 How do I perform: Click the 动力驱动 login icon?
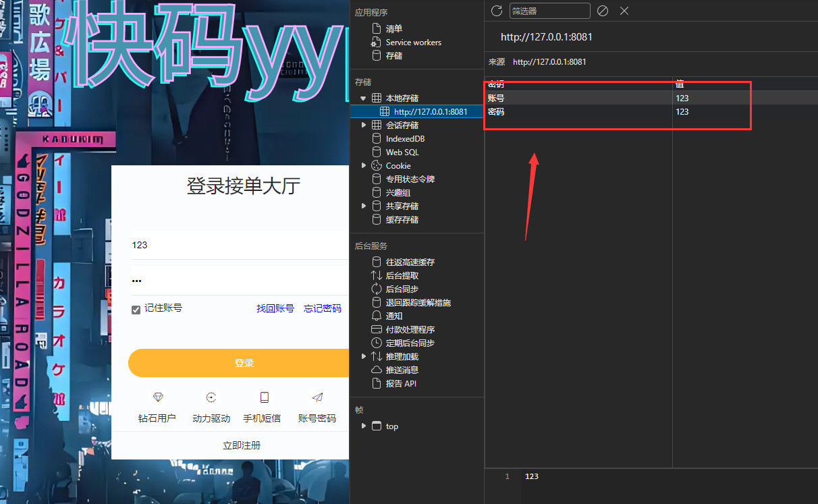coord(211,397)
